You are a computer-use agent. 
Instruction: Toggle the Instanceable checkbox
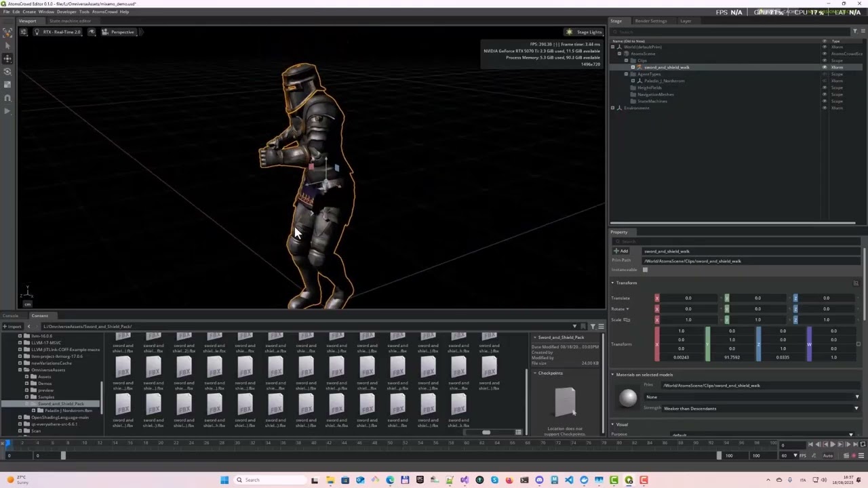click(645, 270)
